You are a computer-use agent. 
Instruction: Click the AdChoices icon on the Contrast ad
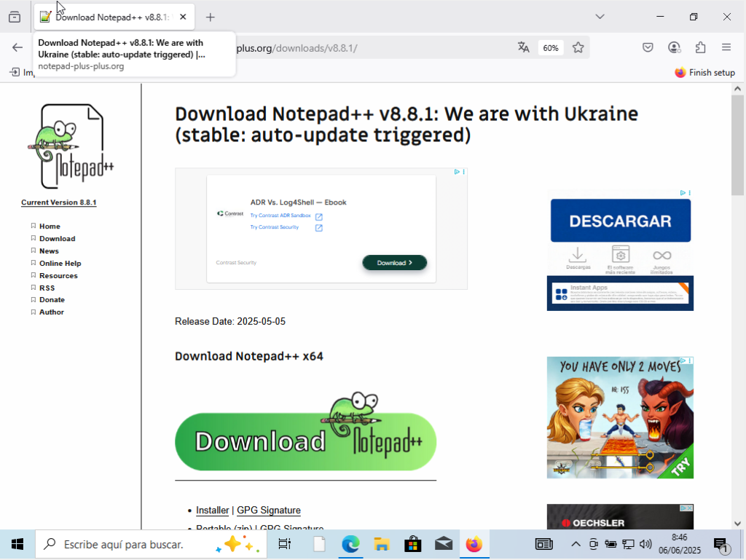point(457,172)
